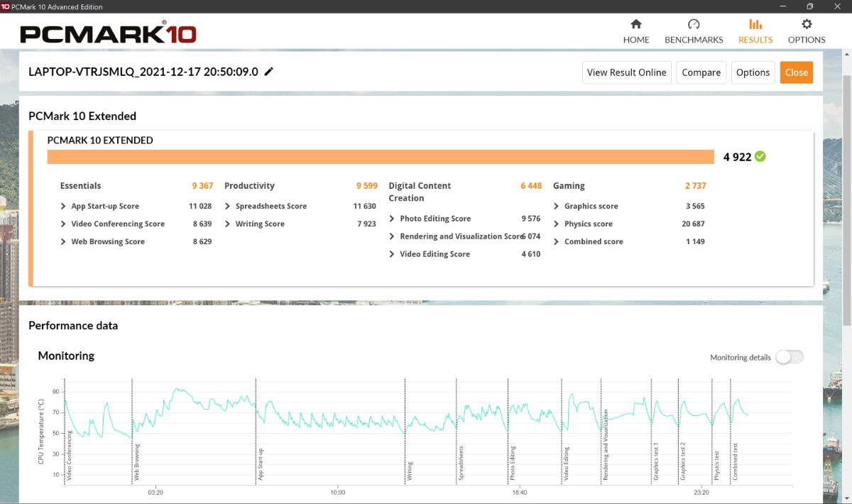Click the PCMark 10 logo
The width and height of the screenshot is (852, 504).
point(108,33)
